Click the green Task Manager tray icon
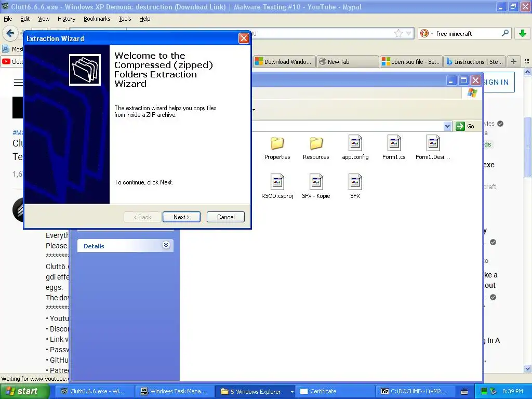The height and width of the screenshot is (399, 532). click(484, 391)
